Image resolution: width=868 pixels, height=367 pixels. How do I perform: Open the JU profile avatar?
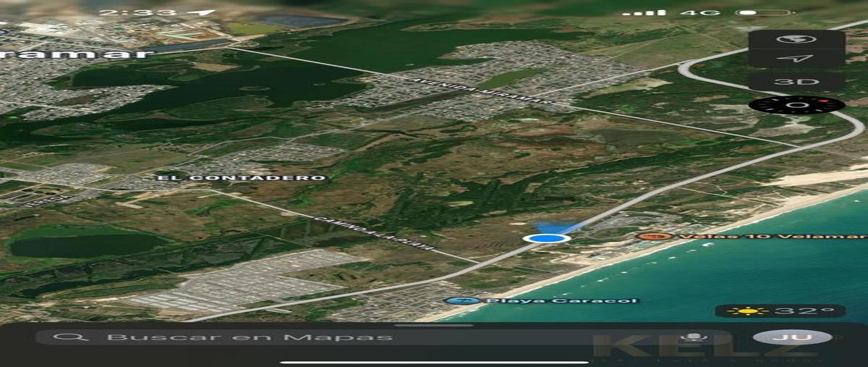(x=792, y=337)
